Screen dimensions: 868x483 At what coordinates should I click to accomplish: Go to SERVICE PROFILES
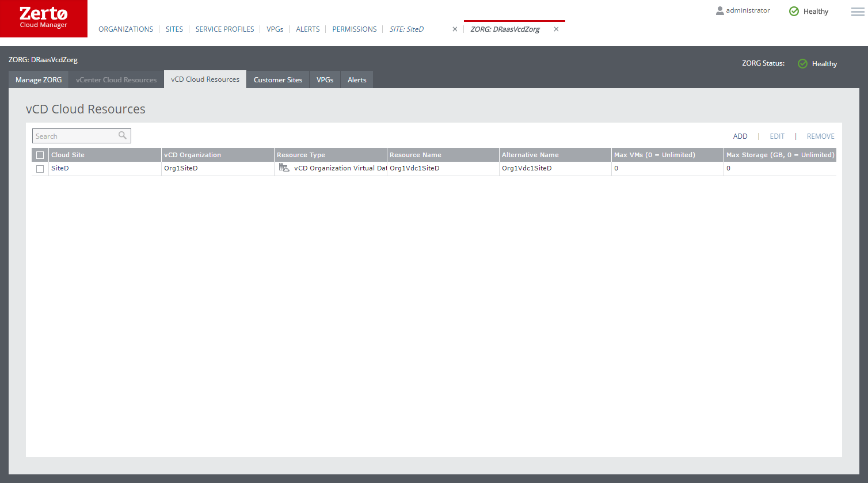(x=224, y=29)
